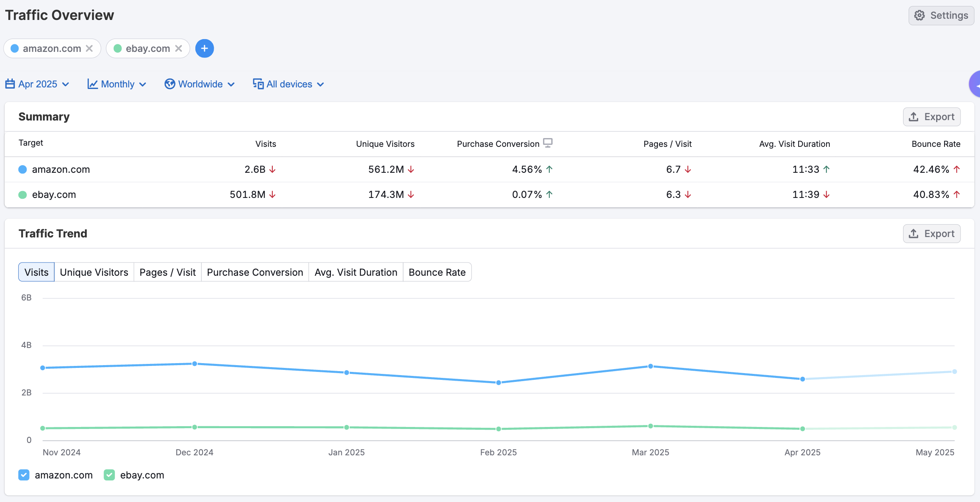
Task: Click amazon.com Pages / Visit down arrow
Action: (x=688, y=169)
